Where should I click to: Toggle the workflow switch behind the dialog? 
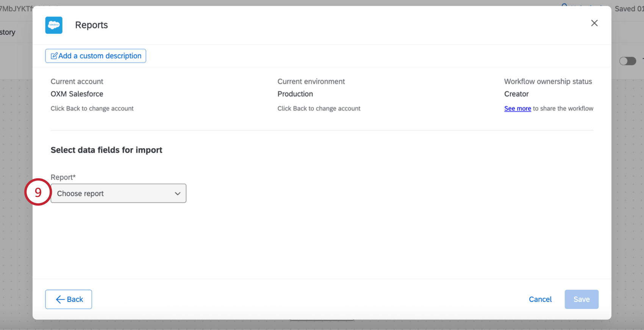627,61
